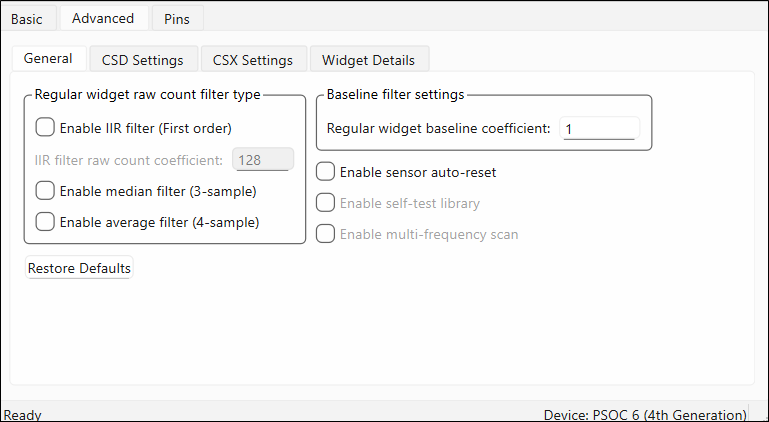
Task: Click the IIR filter raw count coefficient field
Action: click(262, 159)
